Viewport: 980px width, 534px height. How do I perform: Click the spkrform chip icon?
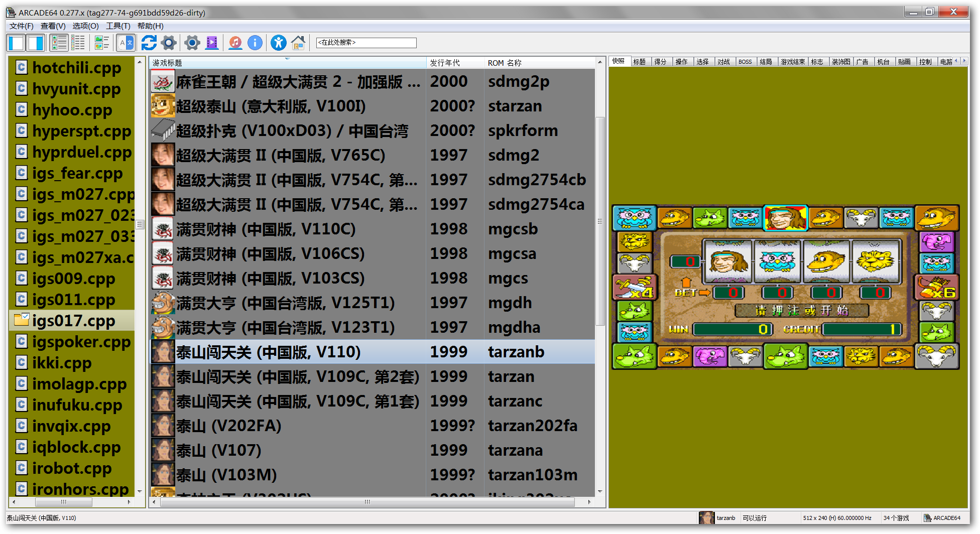[x=163, y=130]
